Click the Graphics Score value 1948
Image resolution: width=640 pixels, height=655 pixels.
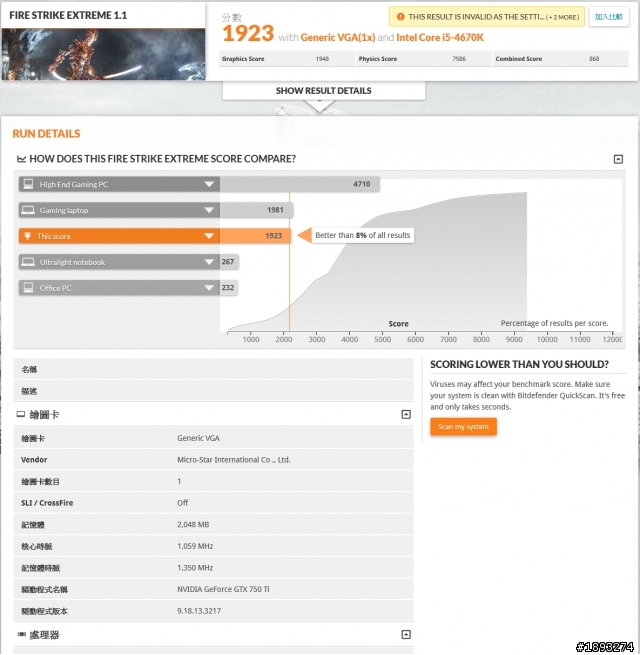tap(322, 59)
